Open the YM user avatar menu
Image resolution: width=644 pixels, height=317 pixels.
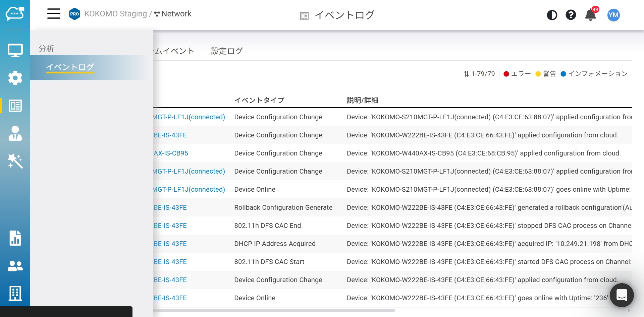click(613, 15)
